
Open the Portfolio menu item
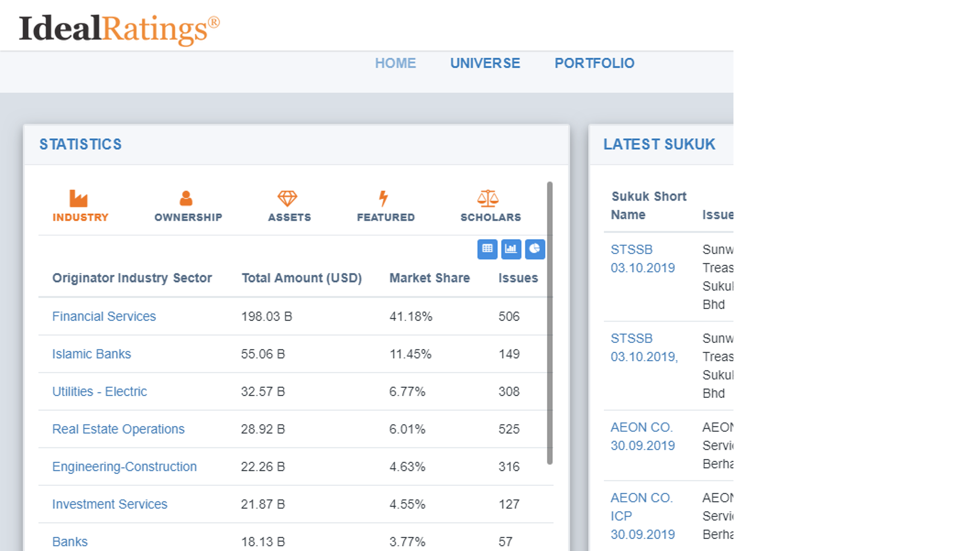(594, 63)
